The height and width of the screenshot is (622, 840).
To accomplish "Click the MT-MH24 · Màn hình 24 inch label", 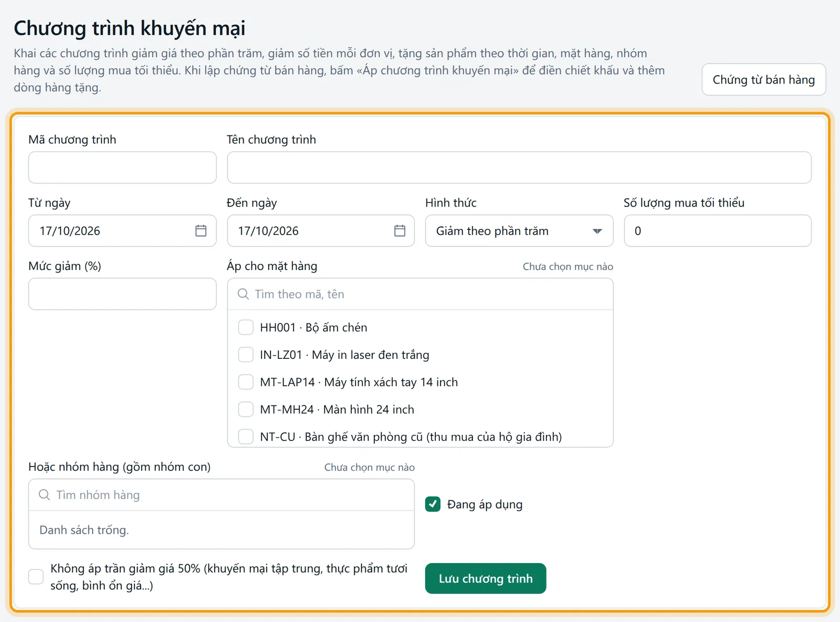I will click(337, 409).
